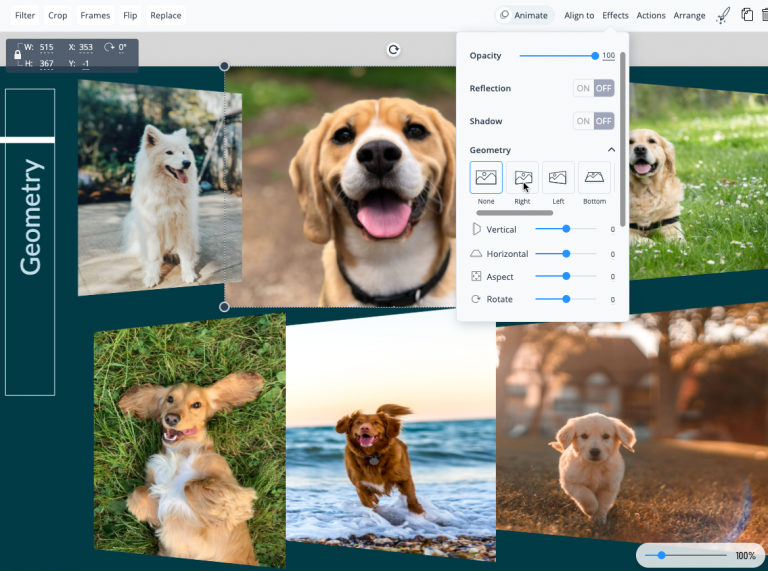768x571 pixels.
Task: Open the Effects menu
Action: pyautogui.click(x=615, y=16)
